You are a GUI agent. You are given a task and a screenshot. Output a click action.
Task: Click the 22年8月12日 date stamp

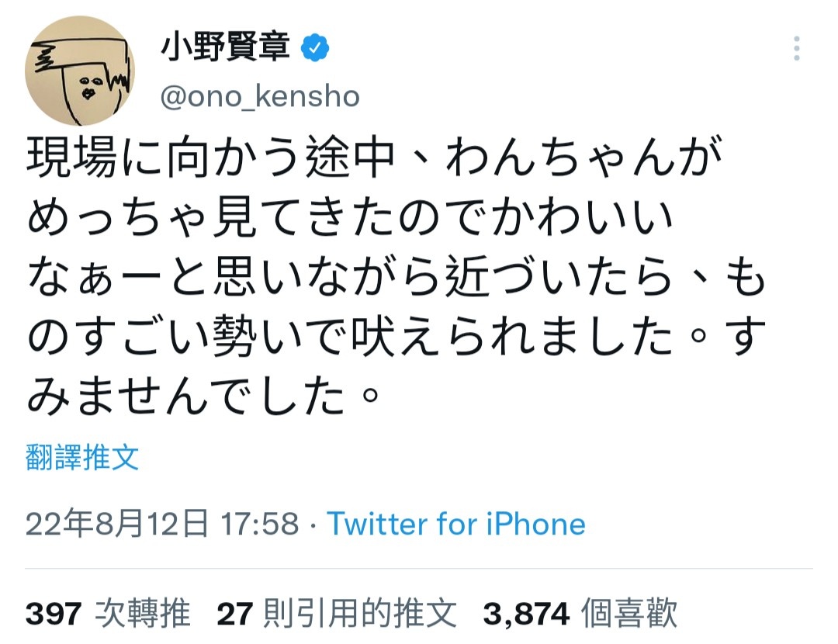(x=117, y=524)
